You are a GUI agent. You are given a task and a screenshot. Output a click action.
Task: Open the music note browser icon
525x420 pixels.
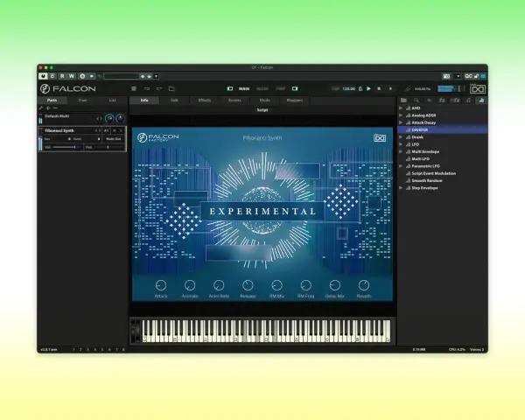(468, 100)
